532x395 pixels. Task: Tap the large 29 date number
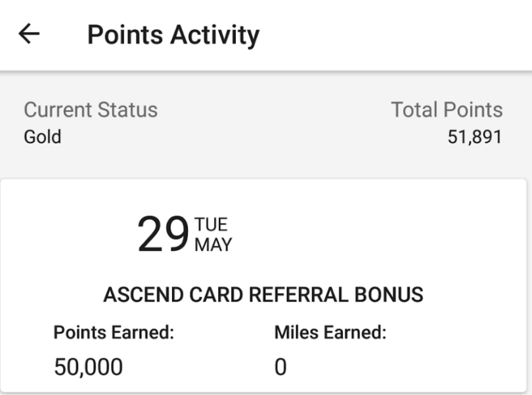(162, 231)
